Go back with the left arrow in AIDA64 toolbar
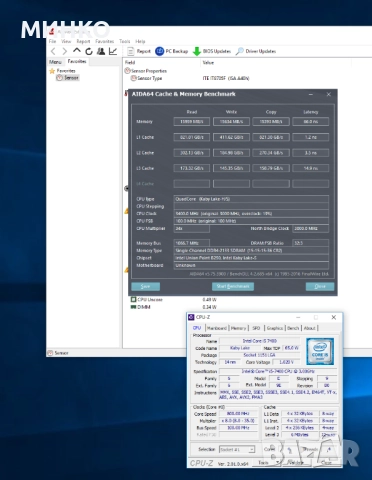The image size is (372, 480). tap(53, 51)
